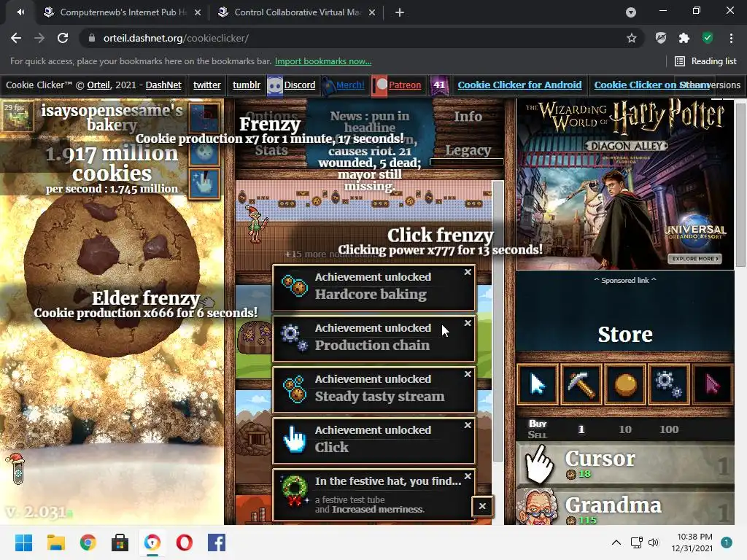747x560 pixels.
Task: Dismiss the festive hat notification
Action: point(468,475)
